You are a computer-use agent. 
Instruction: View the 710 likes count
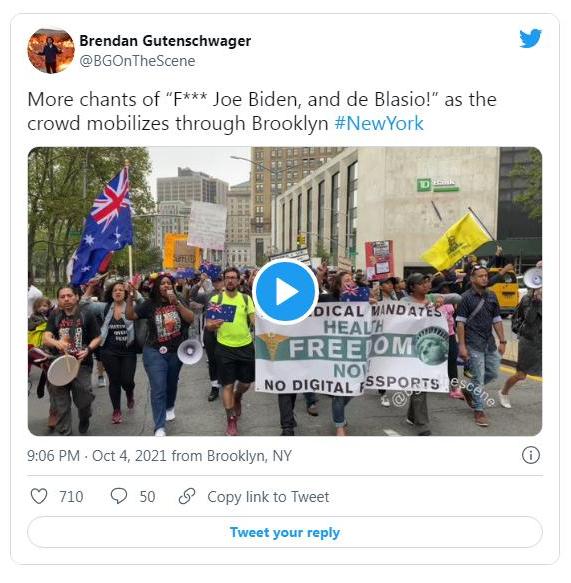pyautogui.click(x=71, y=496)
